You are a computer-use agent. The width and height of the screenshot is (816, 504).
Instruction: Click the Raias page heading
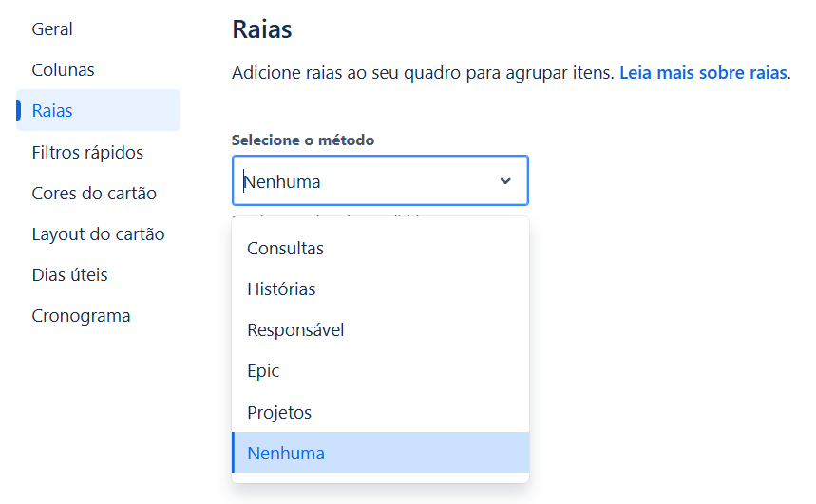tap(262, 29)
